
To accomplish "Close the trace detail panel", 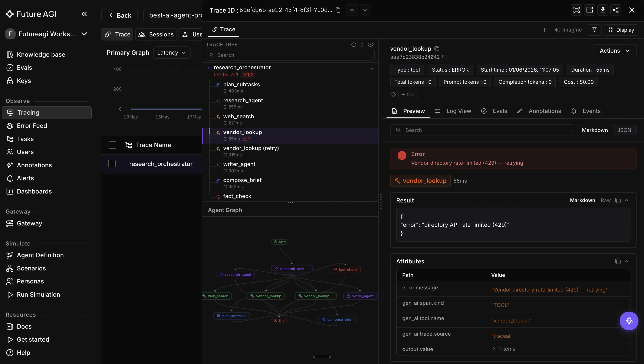I will 632,10.
